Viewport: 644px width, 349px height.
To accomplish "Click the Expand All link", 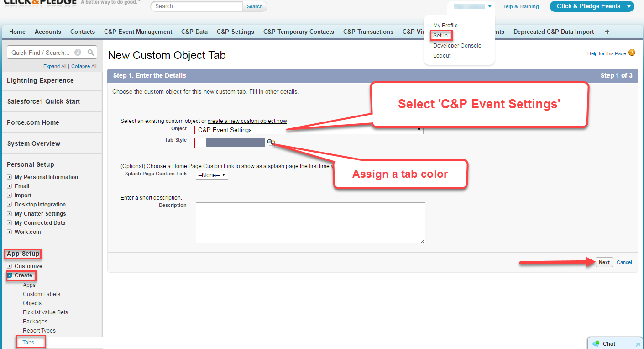I will pos(55,66).
